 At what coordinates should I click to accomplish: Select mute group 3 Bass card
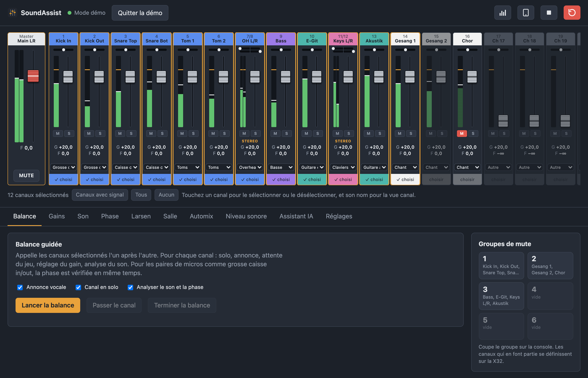(501, 296)
